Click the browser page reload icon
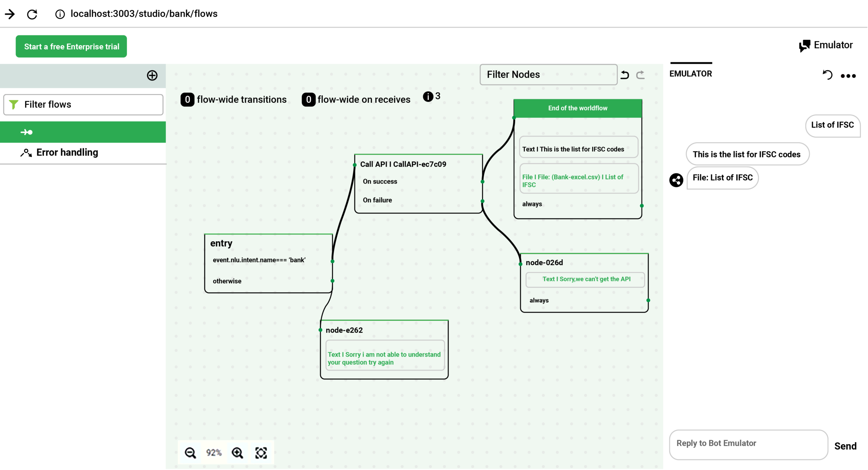 [32, 14]
